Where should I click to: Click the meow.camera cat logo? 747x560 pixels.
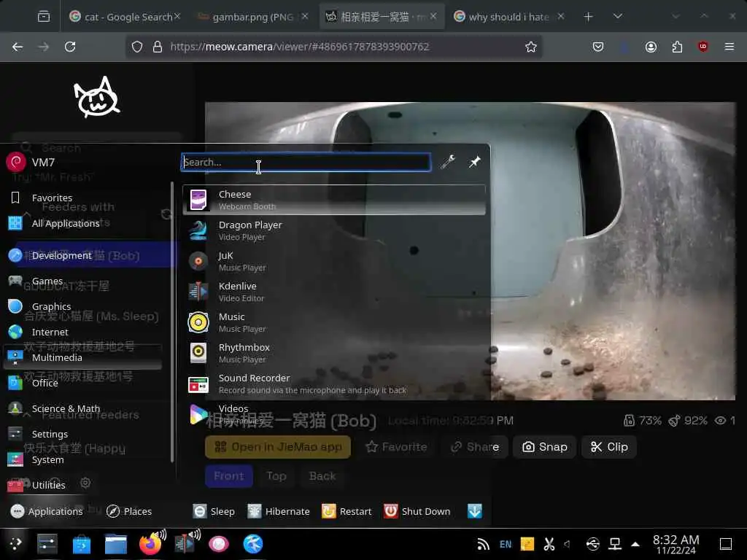[x=97, y=97]
